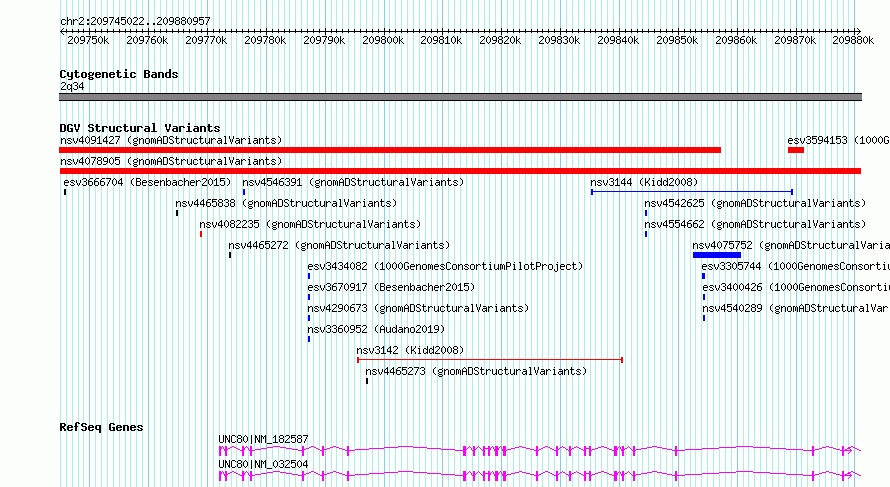Open the esv3594153 variant label

point(838,140)
